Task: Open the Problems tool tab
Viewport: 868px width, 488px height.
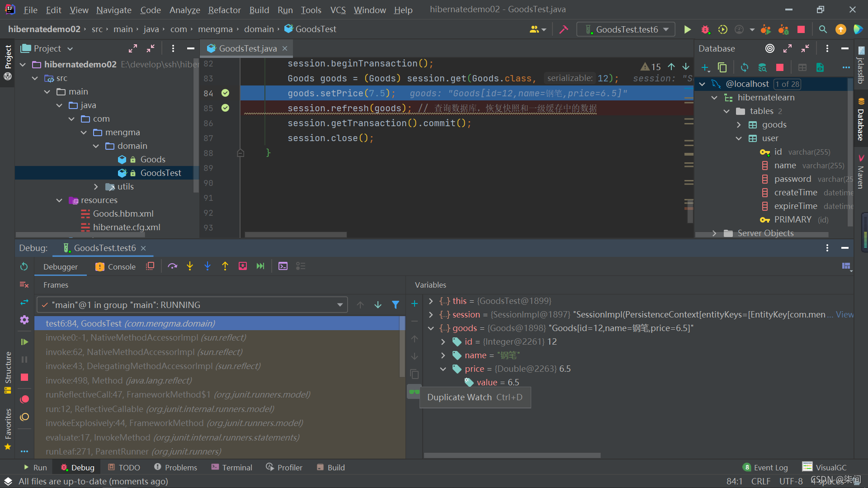Action: pos(175,468)
